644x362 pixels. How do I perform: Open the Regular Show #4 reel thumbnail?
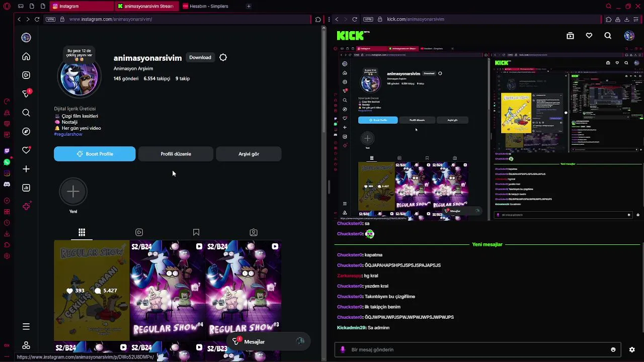pyautogui.click(x=167, y=290)
